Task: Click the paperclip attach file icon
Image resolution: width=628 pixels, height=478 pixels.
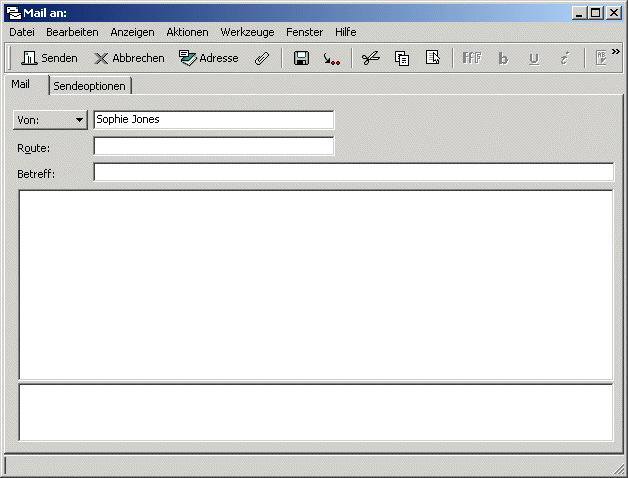Action: (x=262, y=58)
